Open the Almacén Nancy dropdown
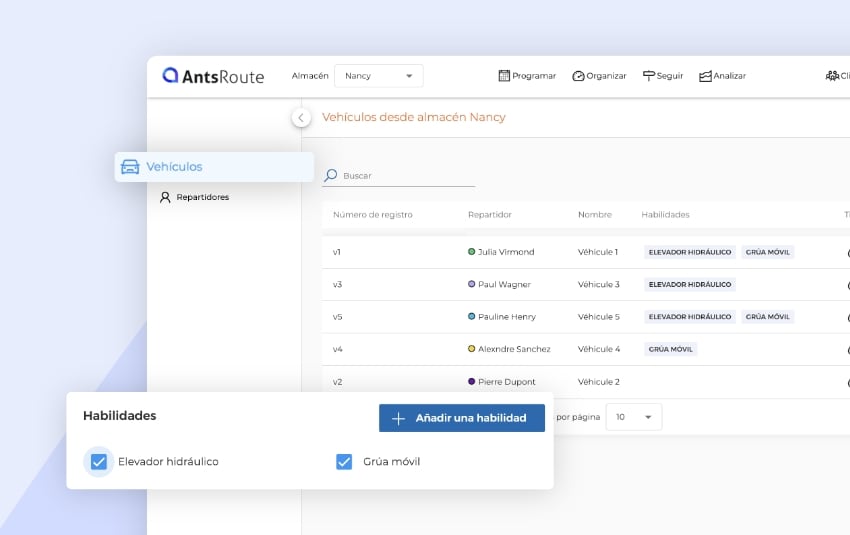The image size is (850, 535). (x=379, y=76)
